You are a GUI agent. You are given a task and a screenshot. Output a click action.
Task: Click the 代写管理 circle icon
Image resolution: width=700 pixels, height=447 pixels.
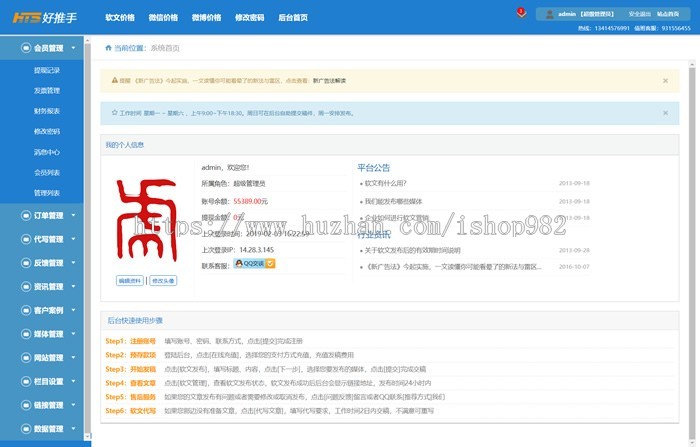26,239
